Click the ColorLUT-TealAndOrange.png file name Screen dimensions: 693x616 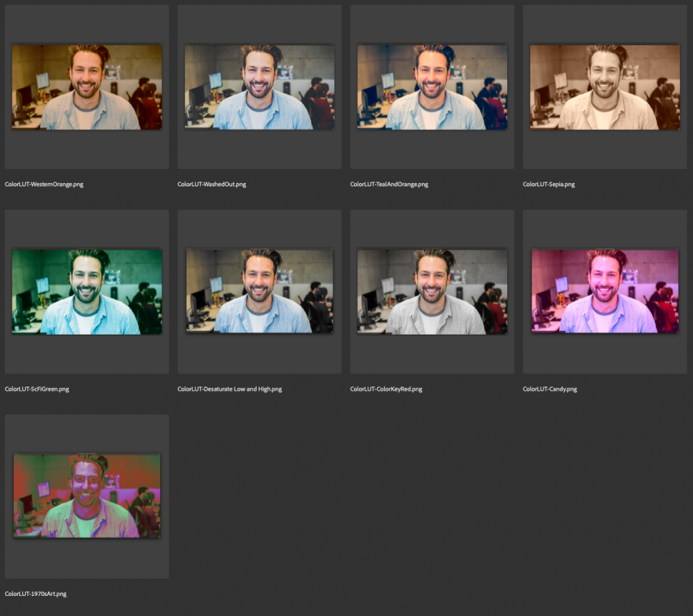coord(389,184)
